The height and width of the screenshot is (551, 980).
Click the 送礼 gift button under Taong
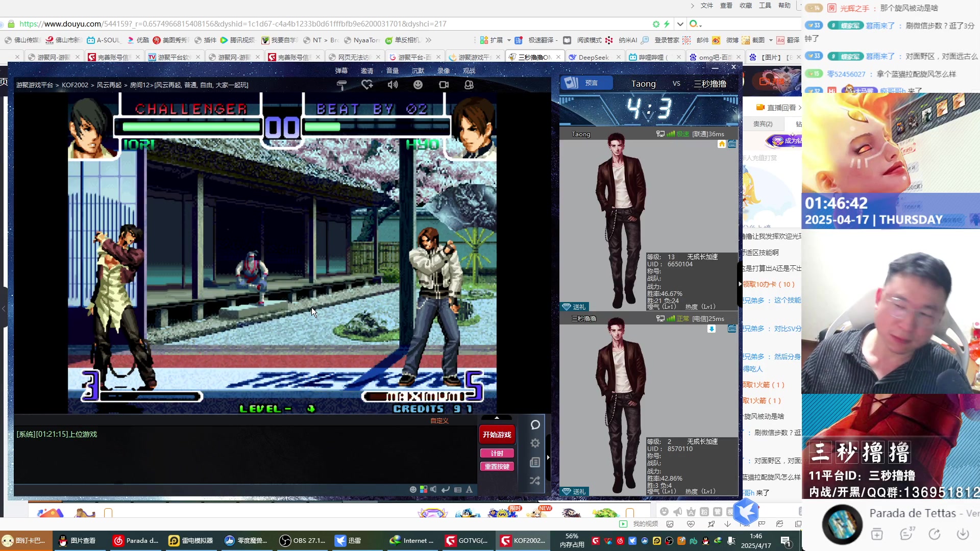tap(574, 307)
